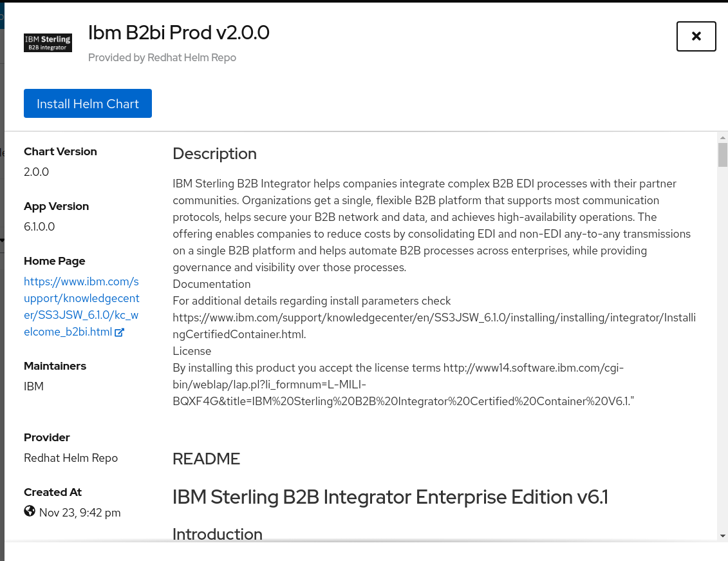
Task: Click the title Ibm B2bi Prod v2.0.0
Action: click(179, 32)
